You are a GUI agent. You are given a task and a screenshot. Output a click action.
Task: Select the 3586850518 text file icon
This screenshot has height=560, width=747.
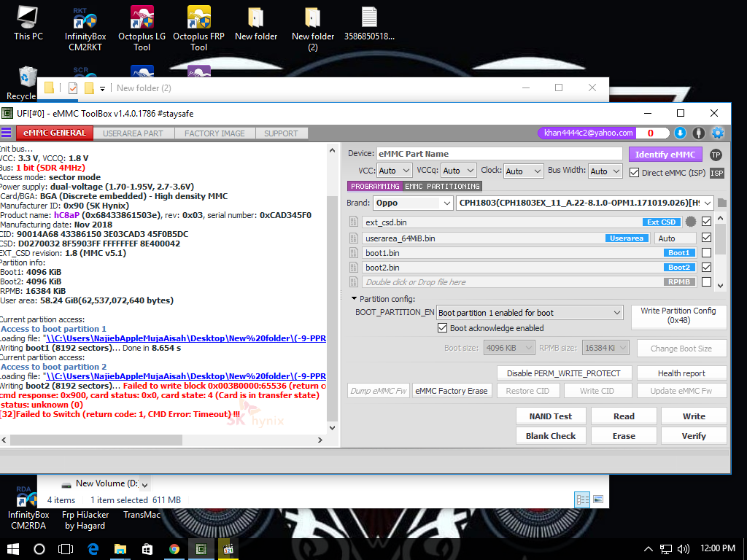[x=369, y=23]
